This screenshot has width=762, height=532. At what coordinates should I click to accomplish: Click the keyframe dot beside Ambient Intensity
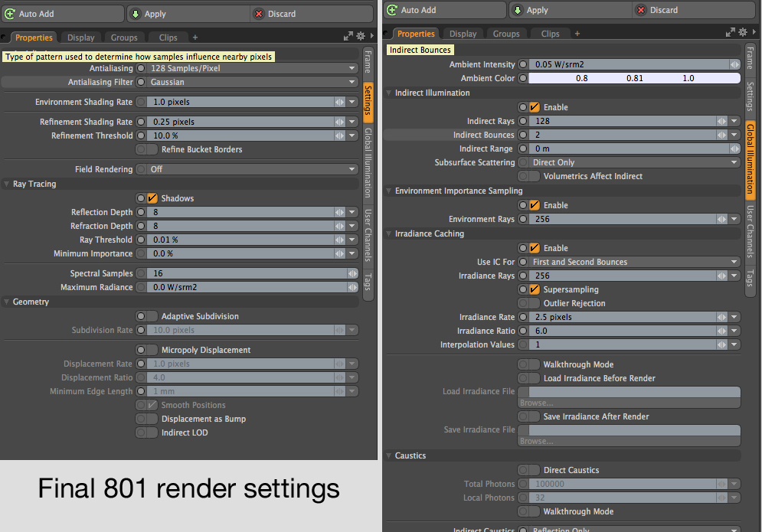[523, 64]
